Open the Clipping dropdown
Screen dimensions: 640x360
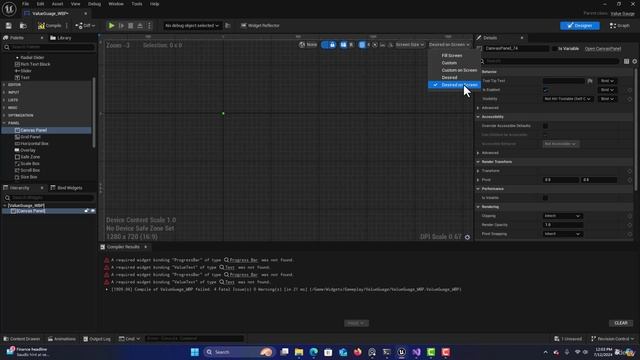pos(562,216)
